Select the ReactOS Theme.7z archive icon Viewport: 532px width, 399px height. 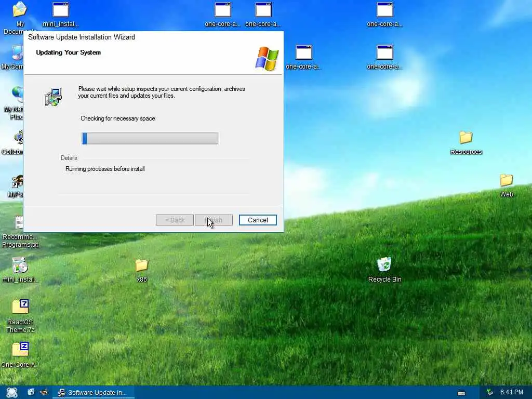(20, 315)
